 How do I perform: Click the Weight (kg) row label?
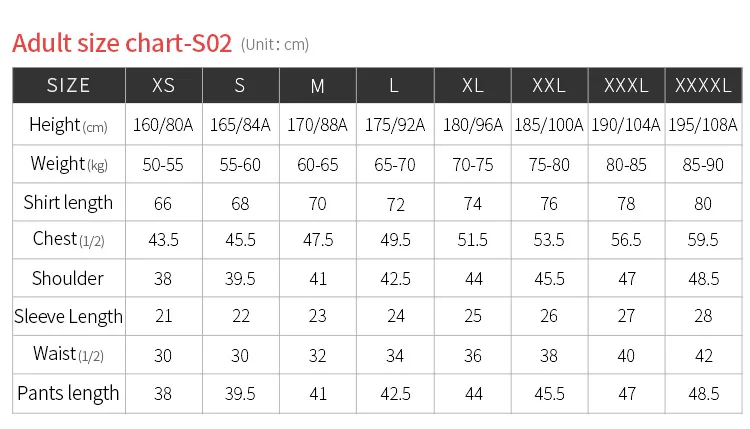68,164
